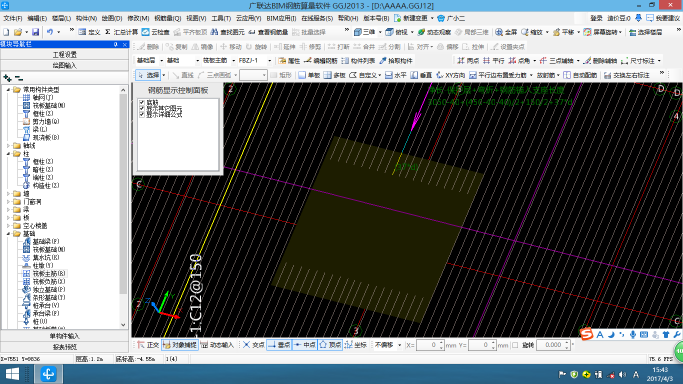Toggle the 旋转 rotate checkbox
The image size is (683, 384).
(x=515, y=345)
